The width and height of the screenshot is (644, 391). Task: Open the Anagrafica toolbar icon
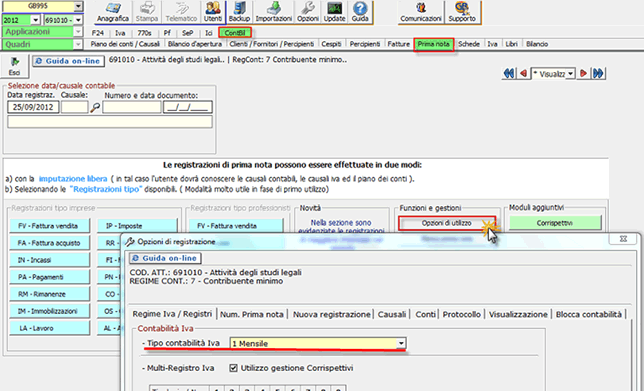click(x=113, y=12)
